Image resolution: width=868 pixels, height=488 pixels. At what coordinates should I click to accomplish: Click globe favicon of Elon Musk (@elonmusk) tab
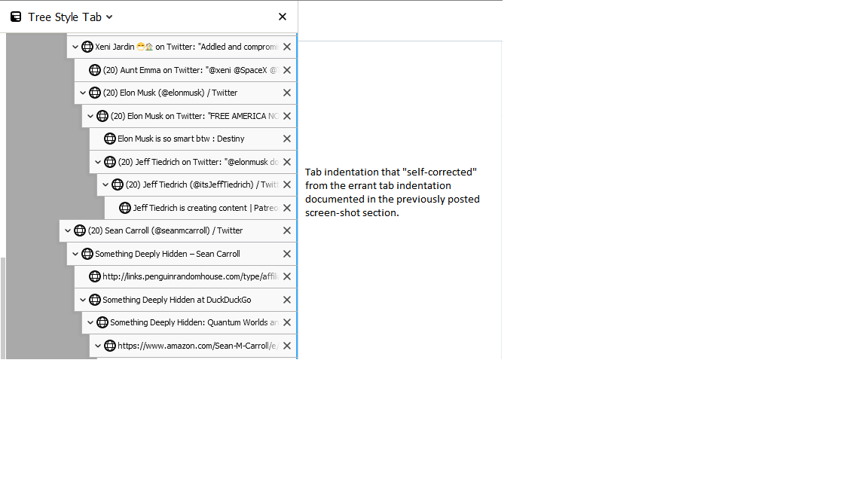[x=95, y=93]
